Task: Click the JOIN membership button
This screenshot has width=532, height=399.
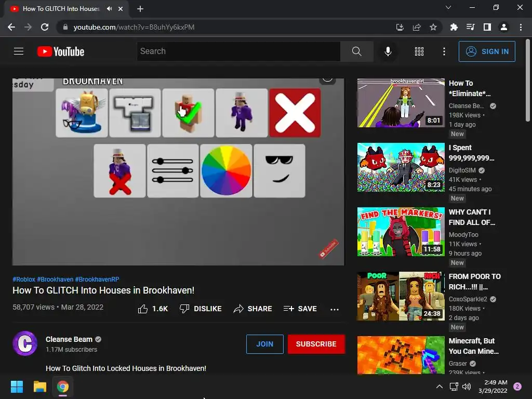Action: (264, 344)
